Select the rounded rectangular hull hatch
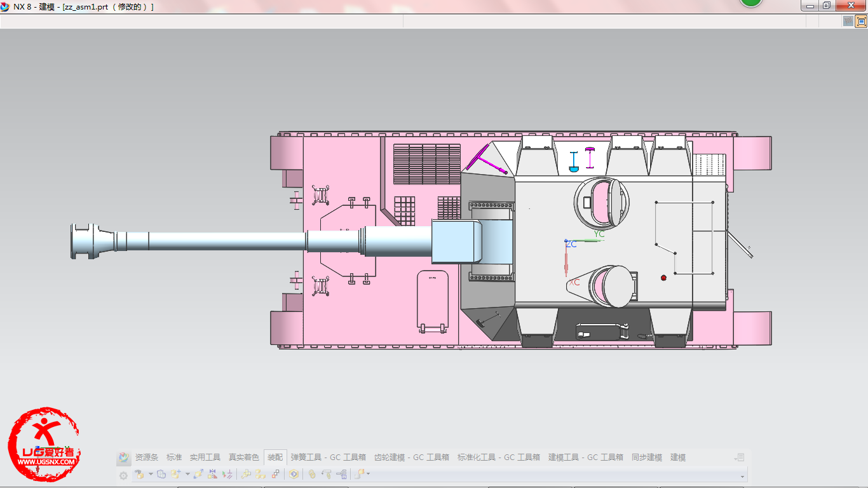 [x=433, y=302]
